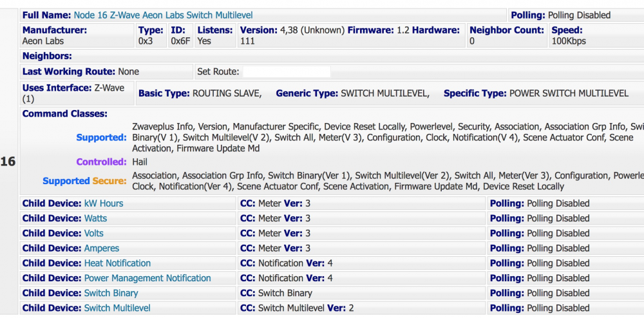Click Polling Disabled for the Volts row
This screenshot has width=644, height=318.
[x=558, y=233]
